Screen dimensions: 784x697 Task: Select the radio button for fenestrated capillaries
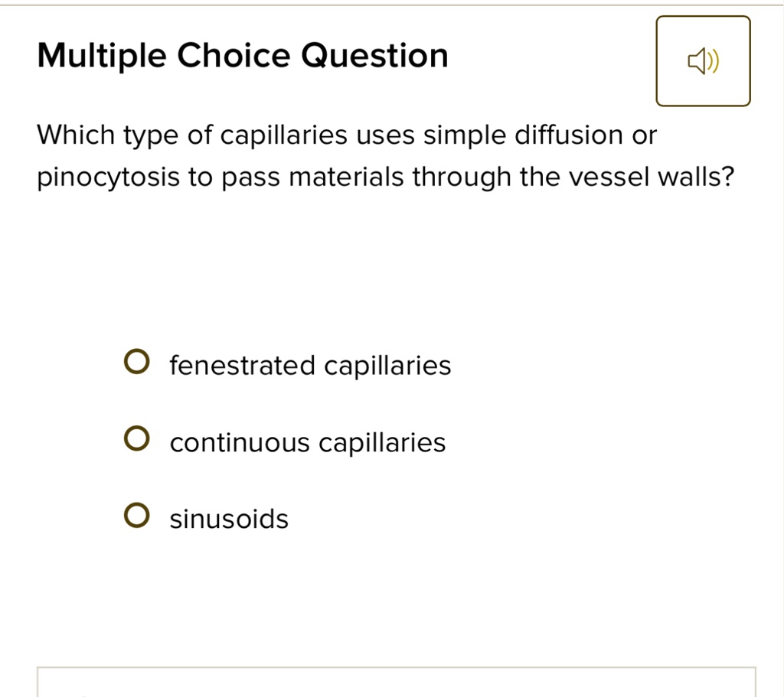click(x=137, y=361)
